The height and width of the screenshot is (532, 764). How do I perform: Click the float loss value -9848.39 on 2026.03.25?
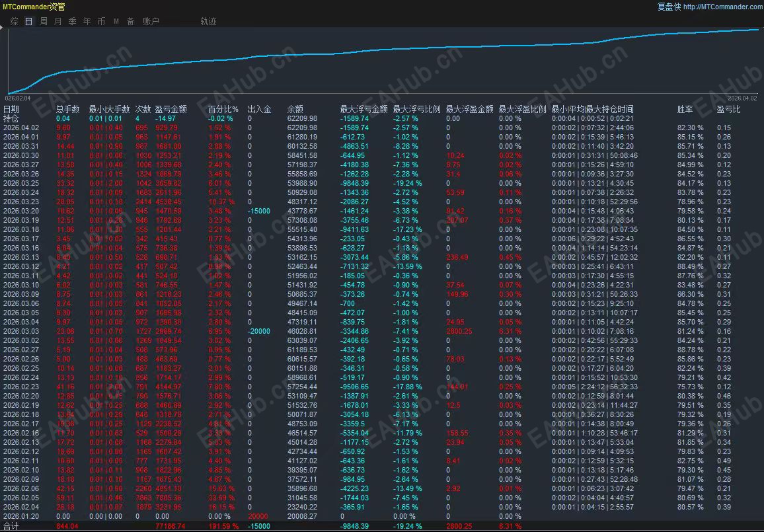(354, 183)
